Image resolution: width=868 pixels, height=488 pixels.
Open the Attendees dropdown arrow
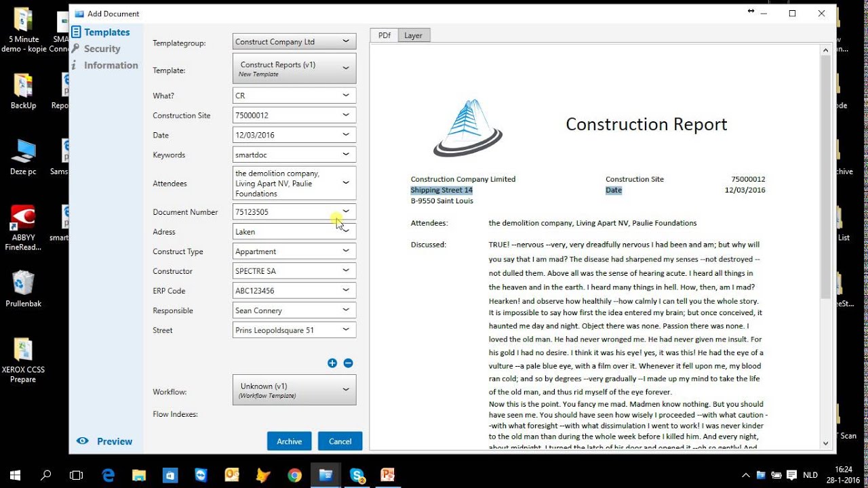click(x=346, y=183)
